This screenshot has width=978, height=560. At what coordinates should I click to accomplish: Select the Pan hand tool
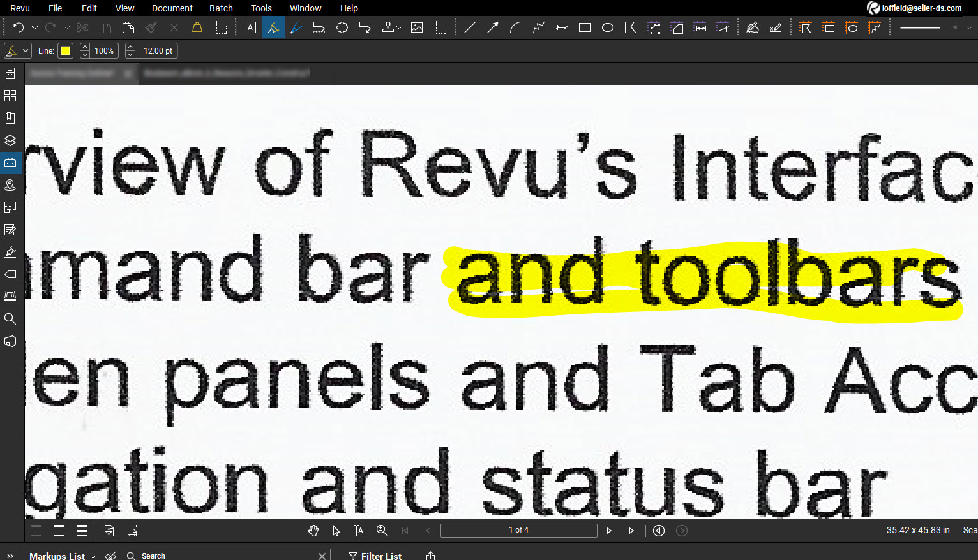click(x=313, y=531)
